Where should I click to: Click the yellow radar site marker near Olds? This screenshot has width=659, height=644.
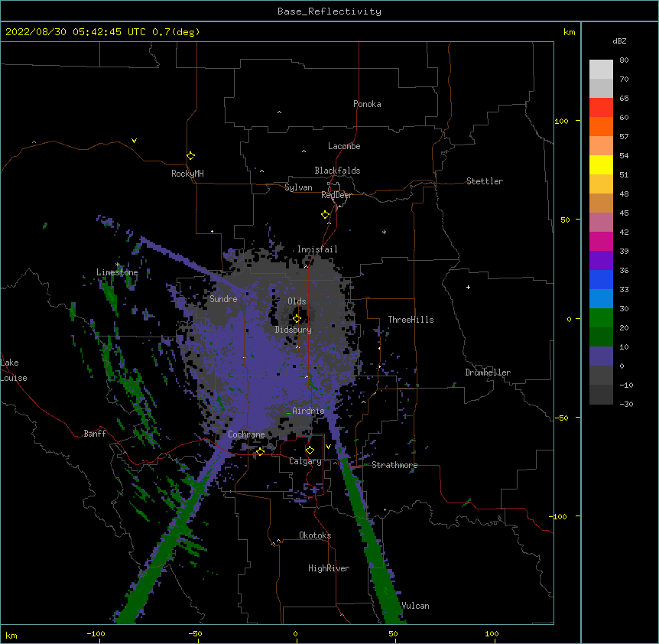(297, 319)
